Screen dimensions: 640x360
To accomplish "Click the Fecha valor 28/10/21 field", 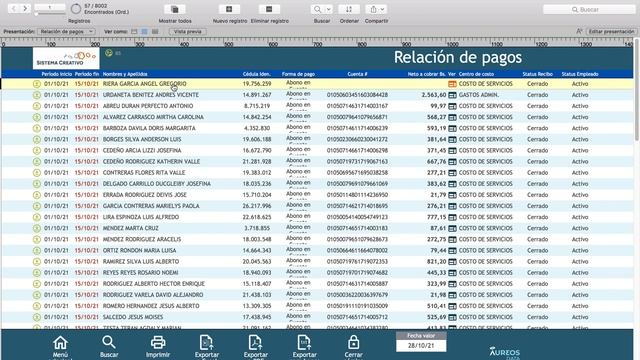I will pyautogui.click(x=421, y=345).
